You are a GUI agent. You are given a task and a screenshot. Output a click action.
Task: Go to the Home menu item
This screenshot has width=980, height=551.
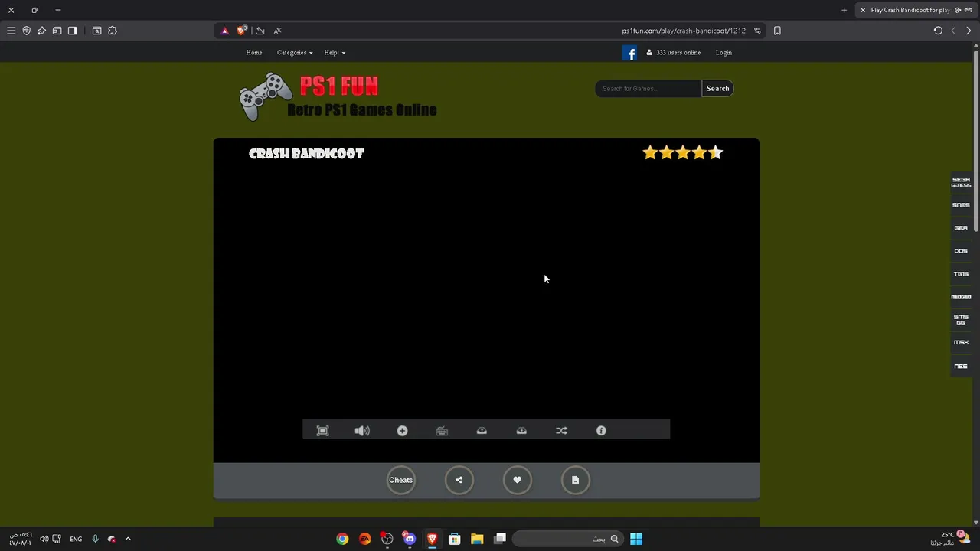254,53
